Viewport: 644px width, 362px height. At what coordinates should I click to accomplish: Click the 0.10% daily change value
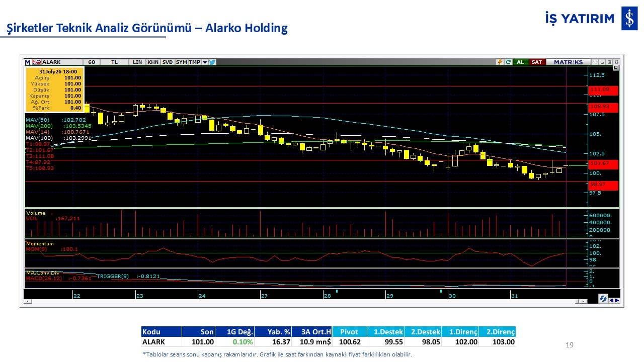tap(243, 342)
